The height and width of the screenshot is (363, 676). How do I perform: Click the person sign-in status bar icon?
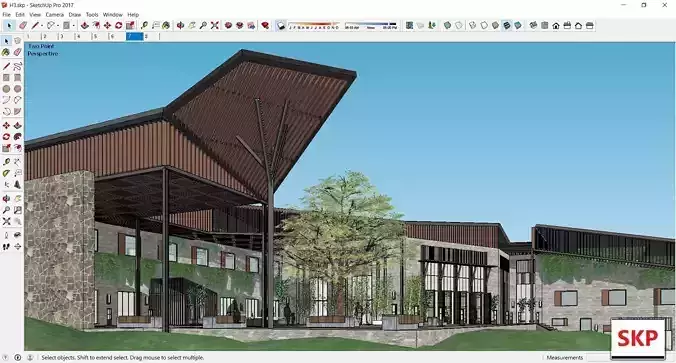pos(30,357)
